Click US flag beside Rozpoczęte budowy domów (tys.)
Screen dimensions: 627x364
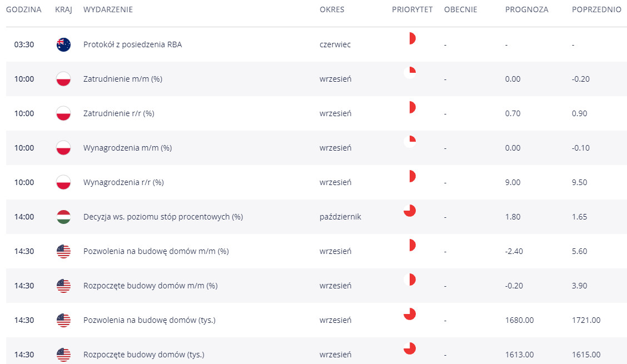point(63,355)
